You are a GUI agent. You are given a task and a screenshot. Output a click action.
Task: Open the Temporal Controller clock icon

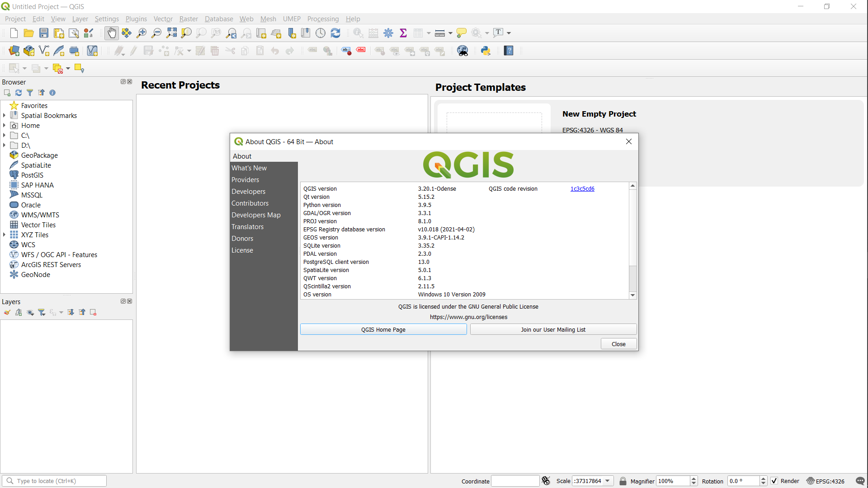(320, 33)
